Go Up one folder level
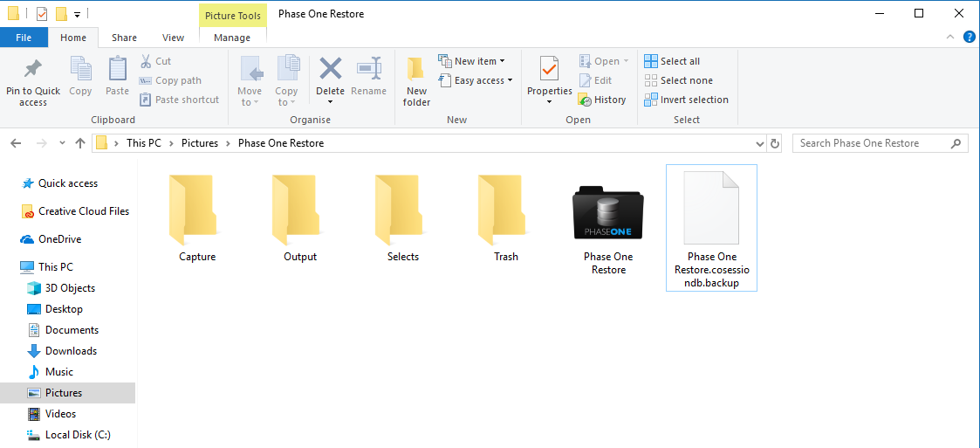980x448 pixels. 80,143
